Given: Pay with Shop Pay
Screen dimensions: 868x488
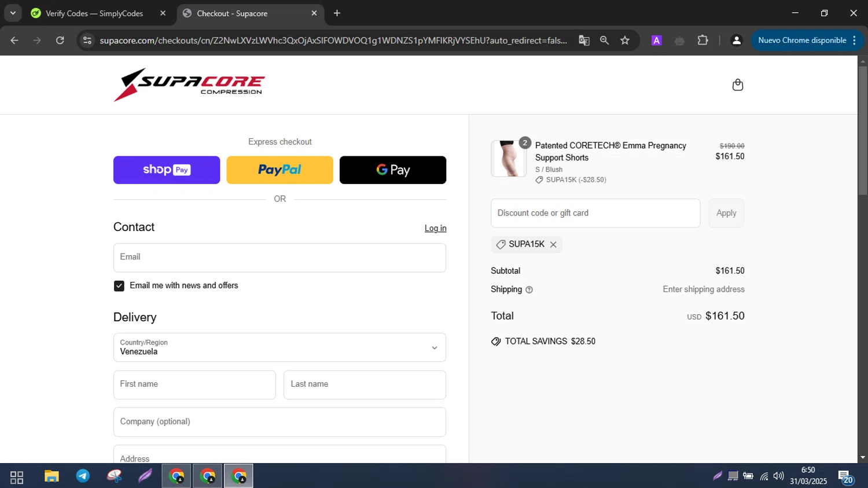Looking at the screenshot, I should click(x=167, y=170).
